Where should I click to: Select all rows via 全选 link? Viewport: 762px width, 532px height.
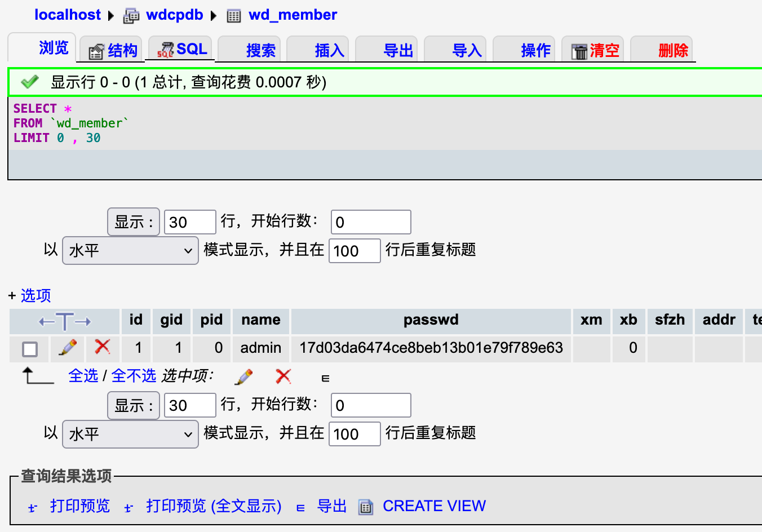pyautogui.click(x=83, y=376)
